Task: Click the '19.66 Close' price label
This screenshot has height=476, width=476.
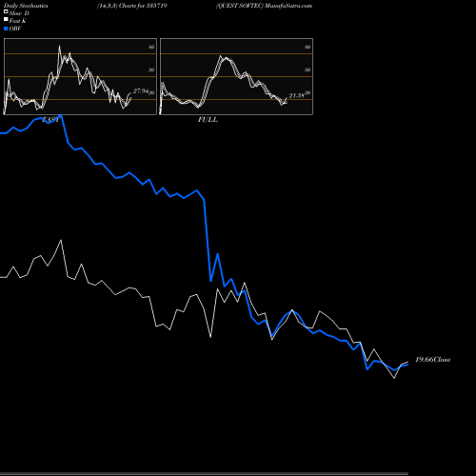Action: pyautogui.click(x=433, y=360)
